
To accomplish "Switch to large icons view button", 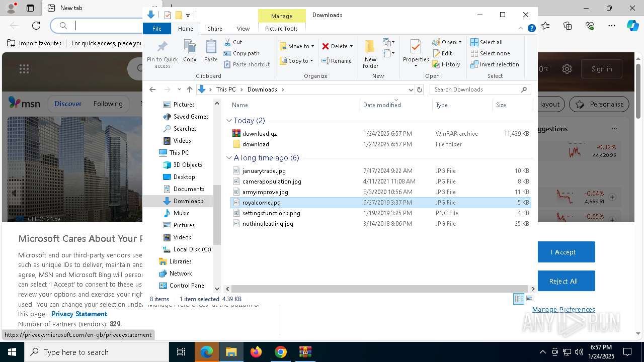I will tap(529, 299).
